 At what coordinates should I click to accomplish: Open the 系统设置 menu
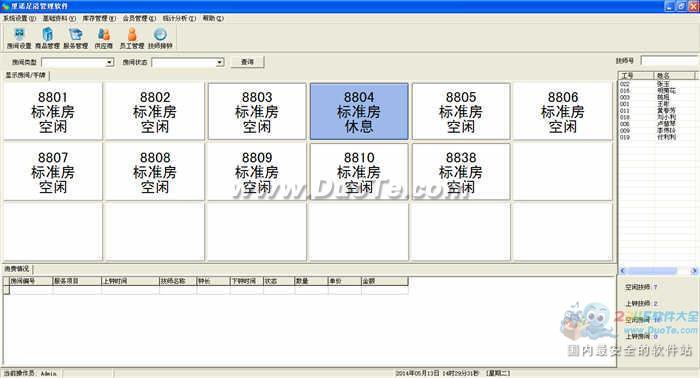[x=19, y=18]
